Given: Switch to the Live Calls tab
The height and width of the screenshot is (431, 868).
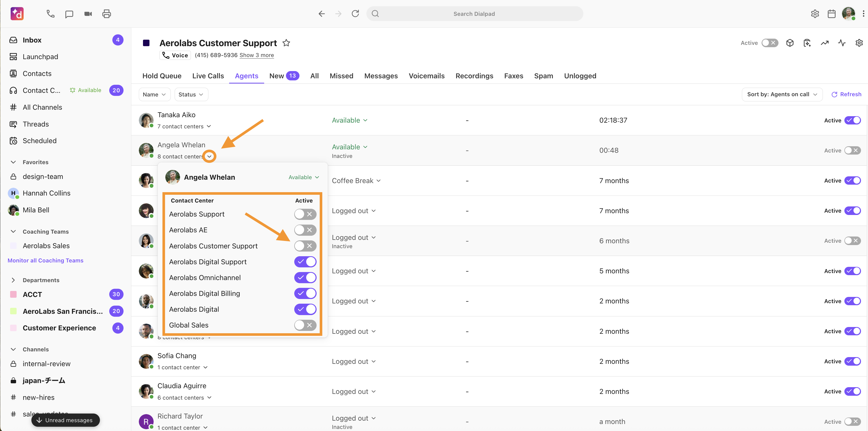Looking at the screenshot, I should pyautogui.click(x=208, y=76).
